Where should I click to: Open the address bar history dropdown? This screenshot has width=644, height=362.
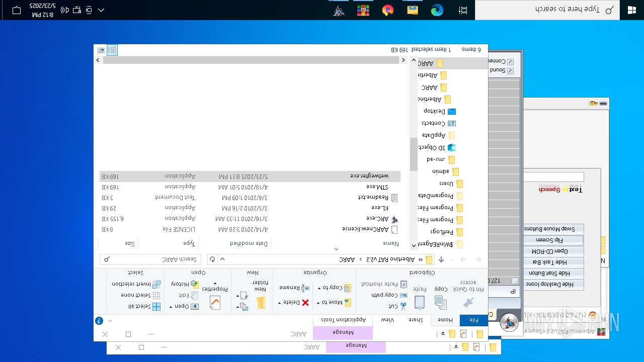click(x=223, y=259)
